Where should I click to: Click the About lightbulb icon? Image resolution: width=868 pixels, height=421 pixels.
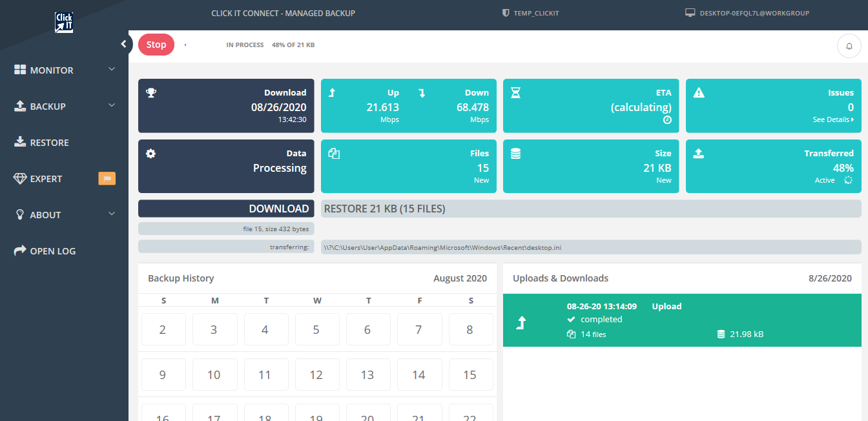click(20, 214)
